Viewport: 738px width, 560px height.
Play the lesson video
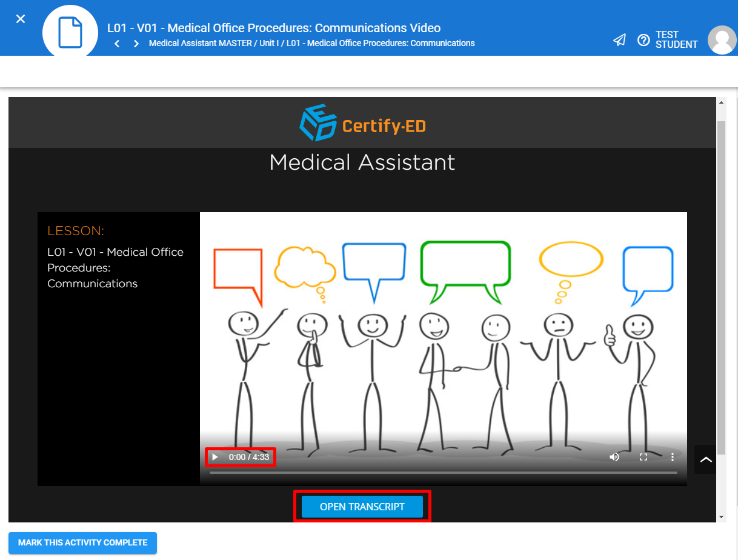pos(215,457)
